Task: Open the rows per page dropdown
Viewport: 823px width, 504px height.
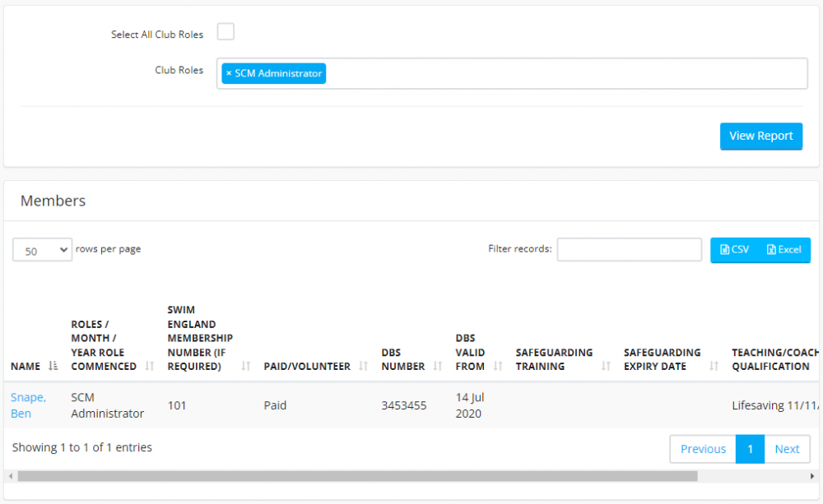Action: coord(43,251)
